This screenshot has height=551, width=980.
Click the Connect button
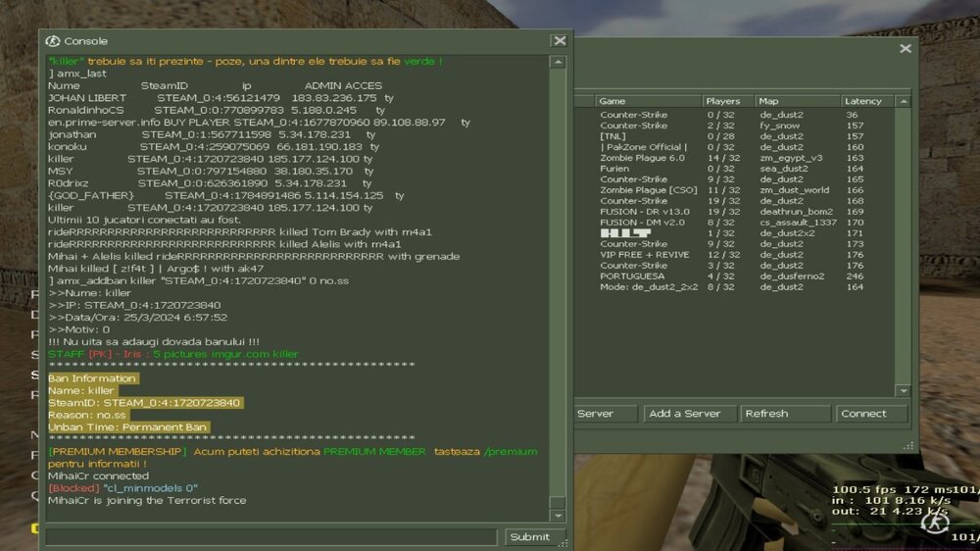[871, 414]
